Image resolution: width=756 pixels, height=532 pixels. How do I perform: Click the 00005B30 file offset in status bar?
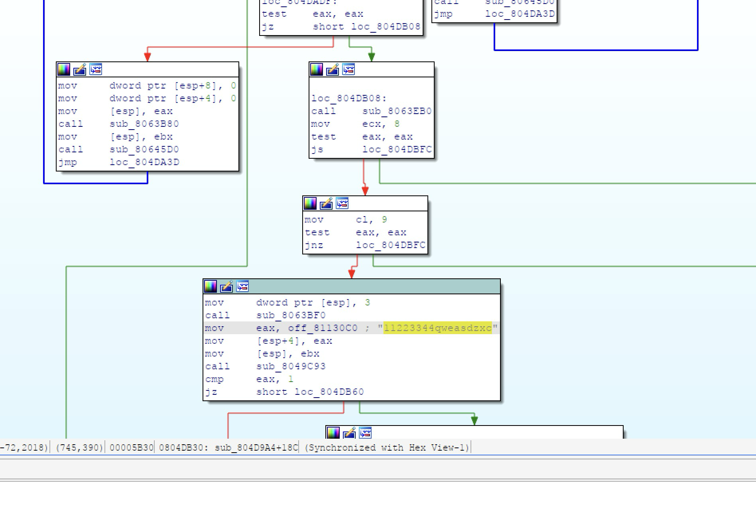click(x=131, y=447)
